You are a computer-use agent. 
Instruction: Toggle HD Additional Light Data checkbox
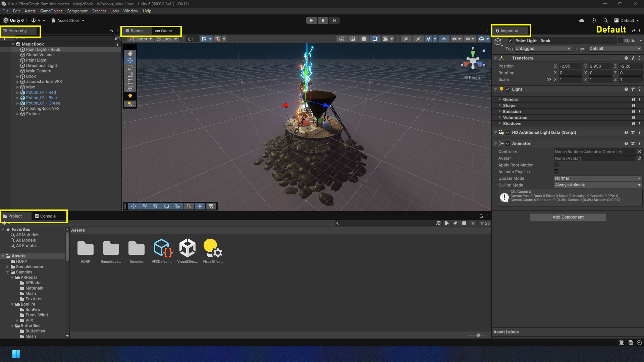click(508, 133)
